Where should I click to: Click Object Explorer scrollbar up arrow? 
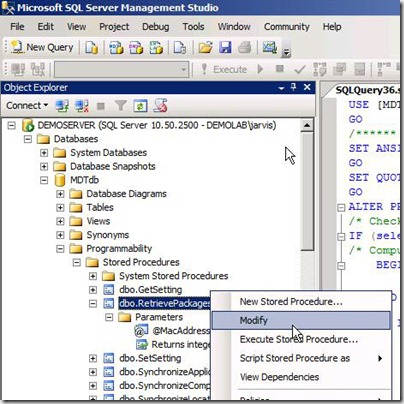[307, 126]
